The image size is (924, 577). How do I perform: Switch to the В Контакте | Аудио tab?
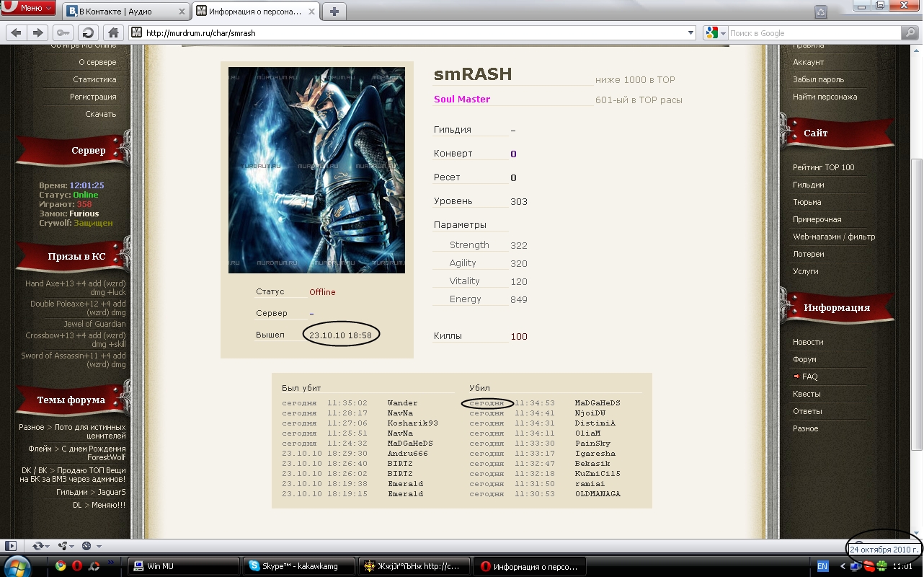(126, 12)
